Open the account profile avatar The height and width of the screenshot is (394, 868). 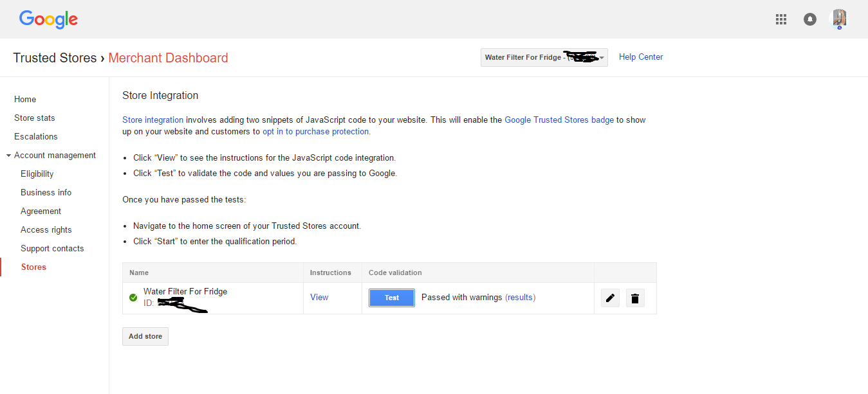pos(839,19)
